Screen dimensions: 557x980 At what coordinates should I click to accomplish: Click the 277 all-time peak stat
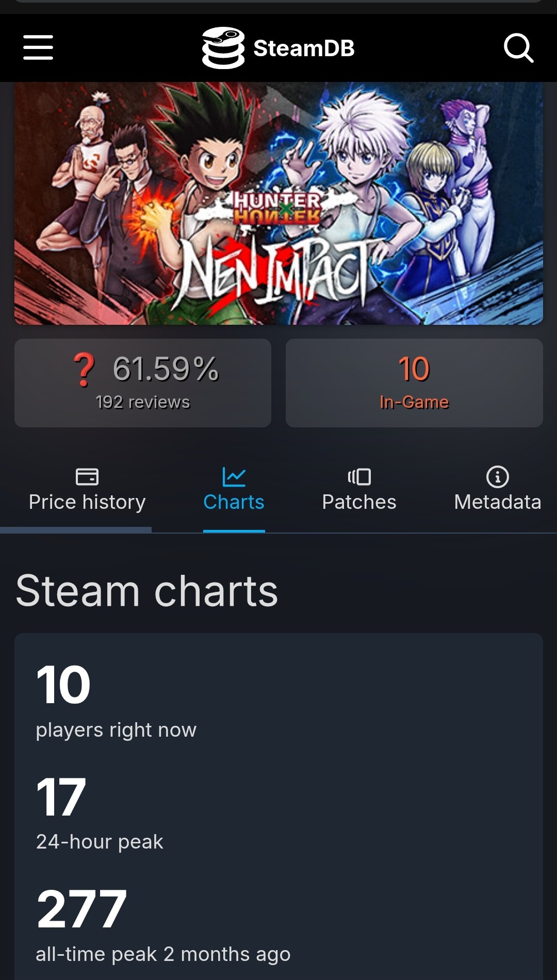(x=81, y=909)
